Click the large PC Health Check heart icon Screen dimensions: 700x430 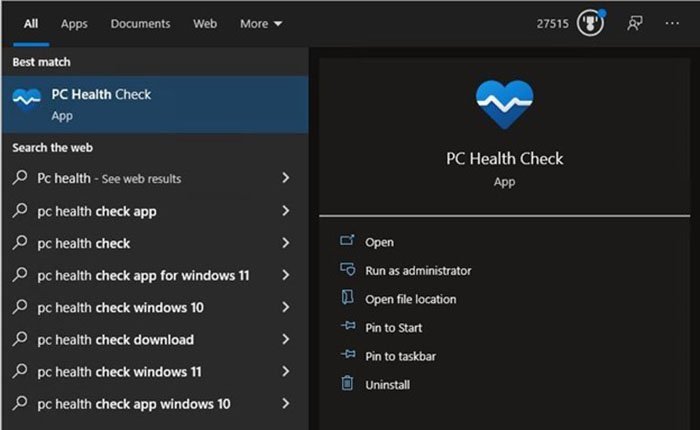pyautogui.click(x=504, y=105)
